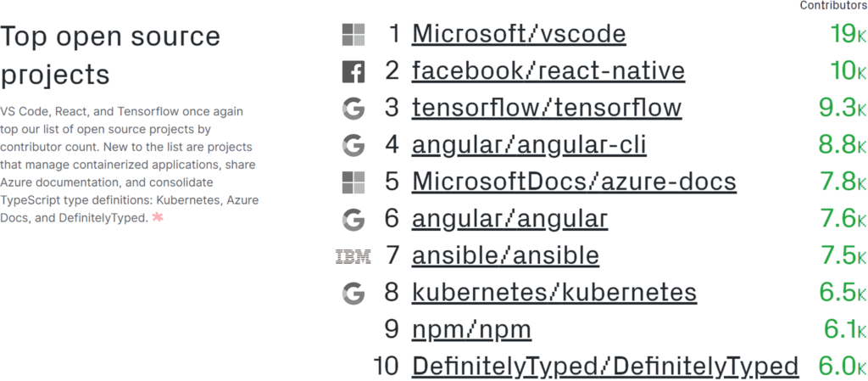The width and height of the screenshot is (868, 381).
Task: Go to the npm/npm repository link
Action: coord(471,330)
